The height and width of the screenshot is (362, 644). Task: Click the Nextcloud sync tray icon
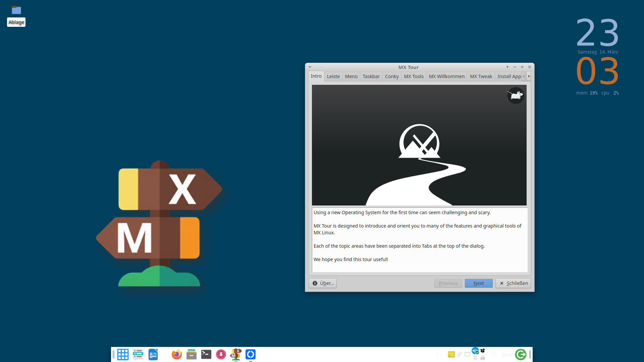pyautogui.click(x=475, y=351)
